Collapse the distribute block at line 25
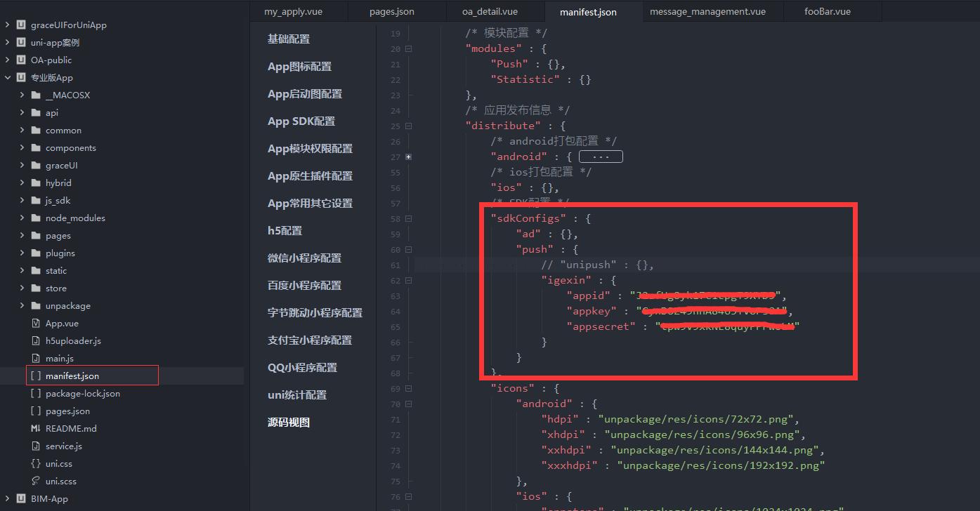This screenshot has height=511, width=980. [408, 126]
